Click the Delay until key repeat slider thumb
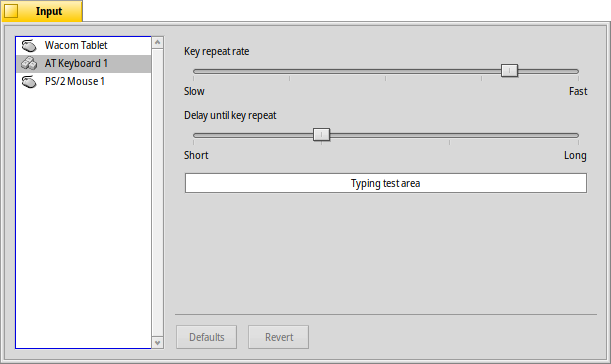The image size is (611, 364). click(321, 134)
